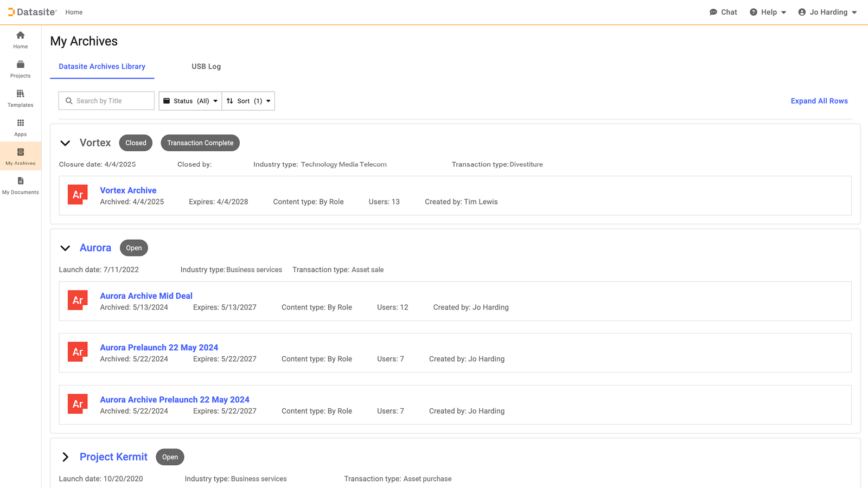
Task: Collapse the Vortex project row
Action: click(x=65, y=143)
